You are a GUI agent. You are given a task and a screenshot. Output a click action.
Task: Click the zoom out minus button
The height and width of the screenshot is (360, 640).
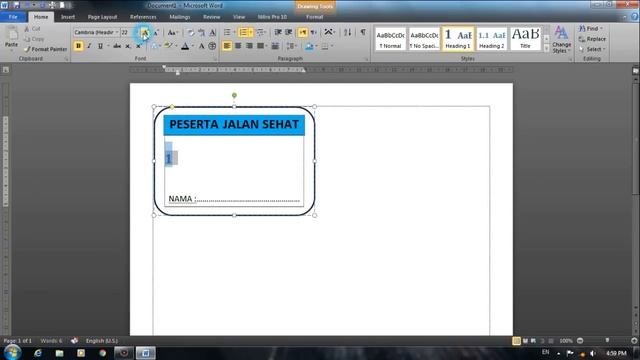[x=580, y=341]
